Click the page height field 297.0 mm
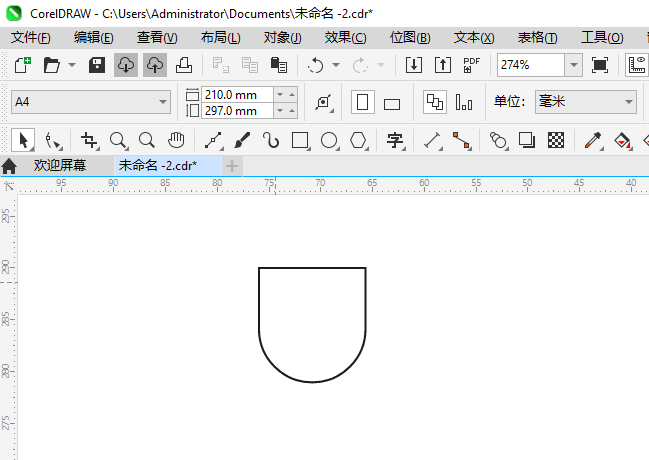Screen dimensions: 649x460 pyautogui.click(x=237, y=111)
